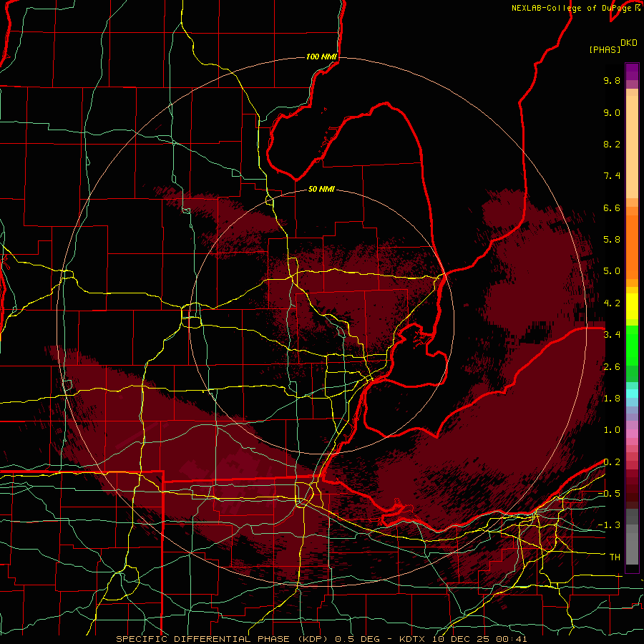
Task: Click the 9.8 value on color scale
Action: pyautogui.click(x=612, y=80)
